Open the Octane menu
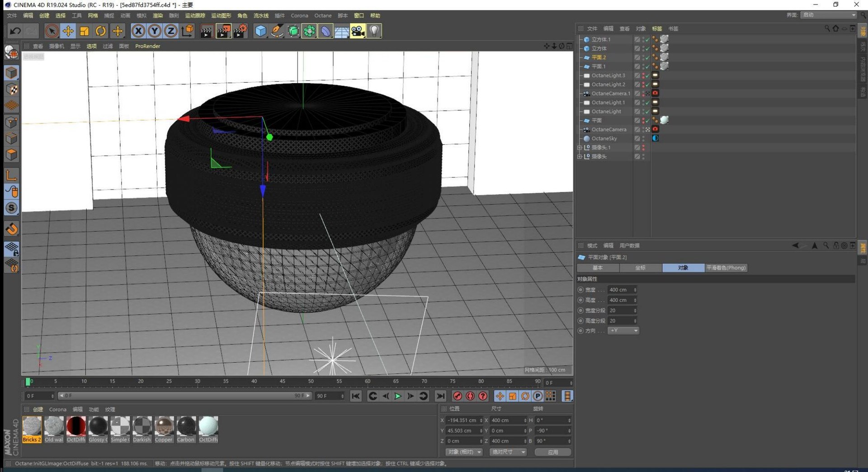Screen dimensions: 868x472 [323, 15]
